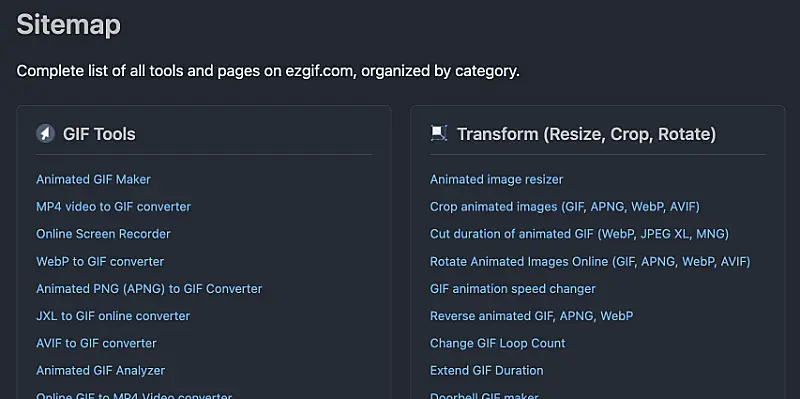The width and height of the screenshot is (800, 399).
Task: Click the GIF Tools section heading
Action: (99, 134)
